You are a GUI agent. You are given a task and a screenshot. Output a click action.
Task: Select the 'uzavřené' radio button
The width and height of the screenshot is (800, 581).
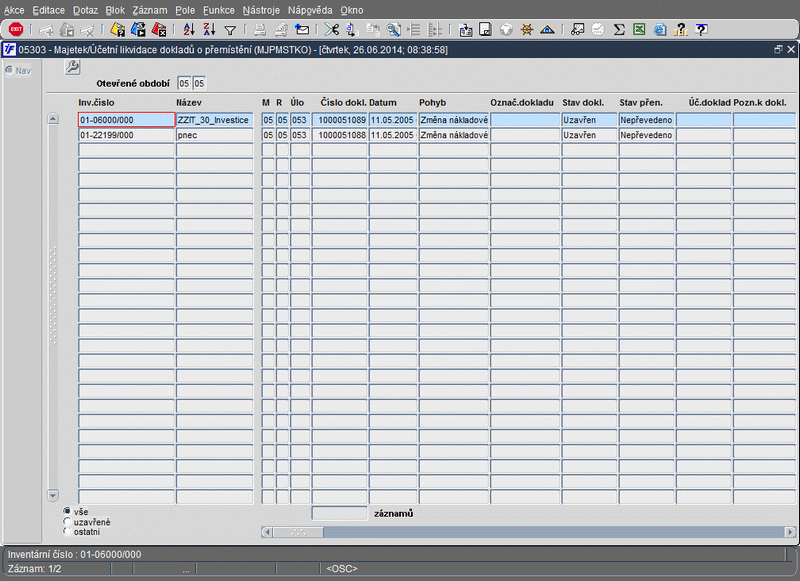(67, 521)
